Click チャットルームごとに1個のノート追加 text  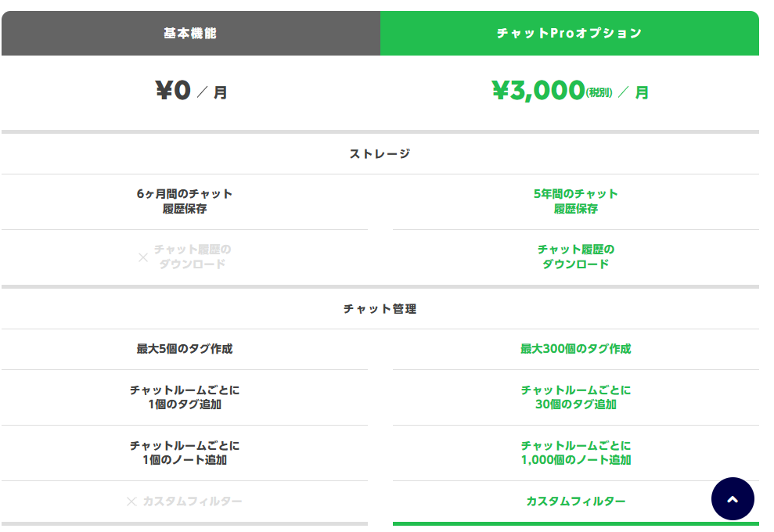tap(185, 452)
